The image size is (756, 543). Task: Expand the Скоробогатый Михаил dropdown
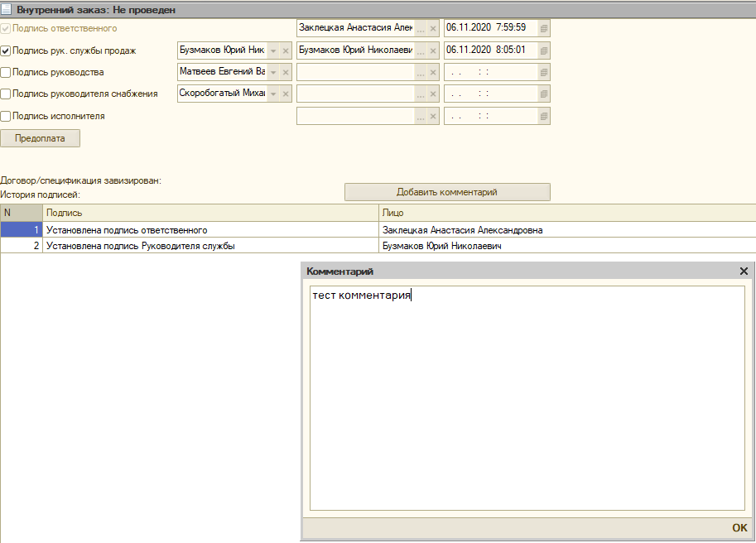click(x=273, y=94)
